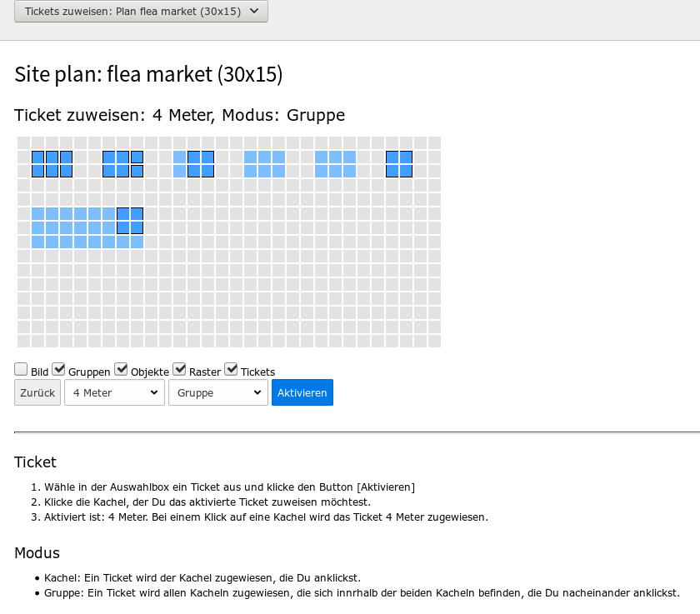Uncheck the Tickets checkbox
Image resolution: width=700 pixels, height=614 pixels.
231,369
